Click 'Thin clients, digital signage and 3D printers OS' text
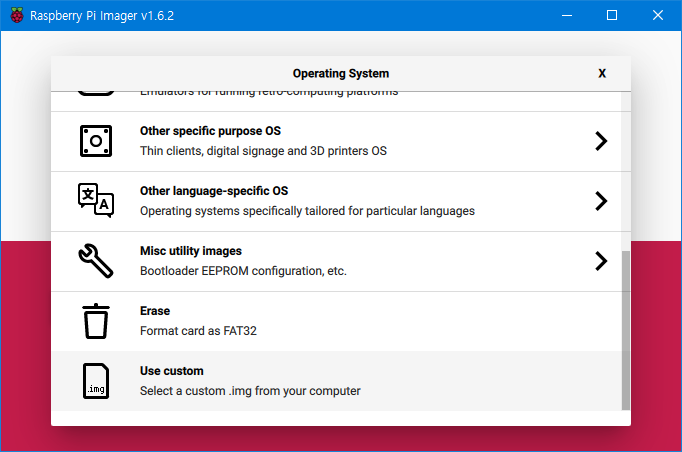 [x=263, y=151]
